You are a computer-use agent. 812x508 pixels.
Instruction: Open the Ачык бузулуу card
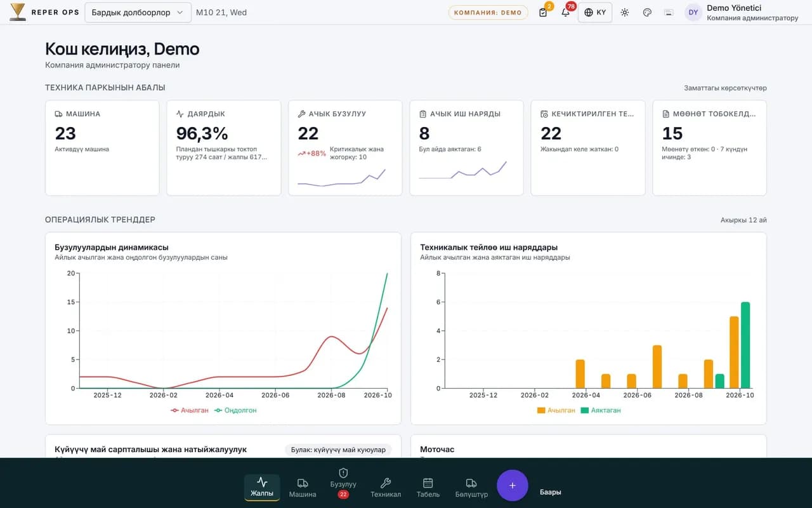345,147
